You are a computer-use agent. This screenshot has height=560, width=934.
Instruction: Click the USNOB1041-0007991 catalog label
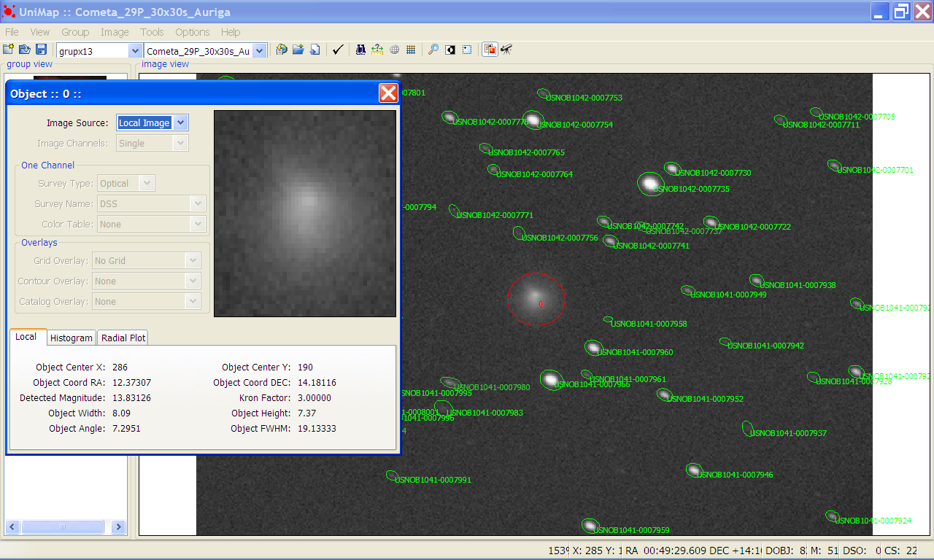coord(433,480)
